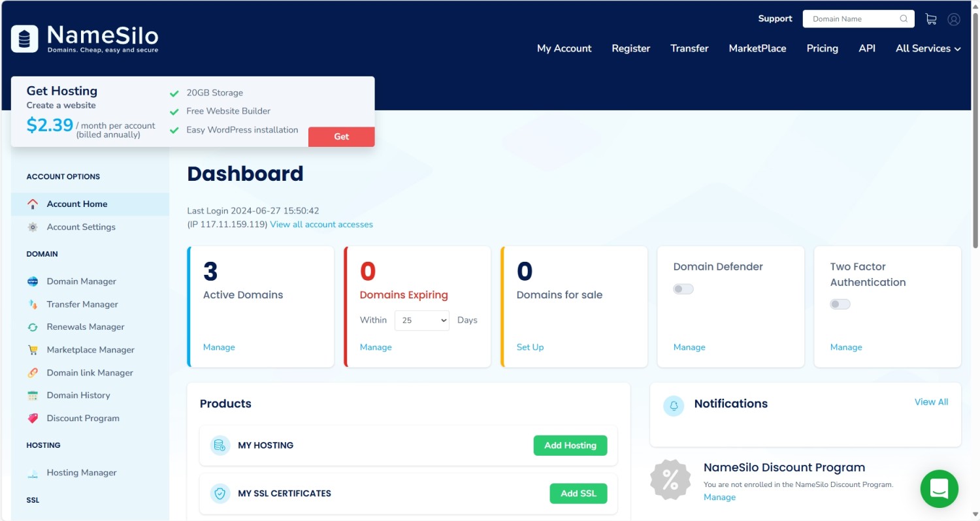
Task: Select Account Home in sidebar
Action: pyautogui.click(x=90, y=204)
